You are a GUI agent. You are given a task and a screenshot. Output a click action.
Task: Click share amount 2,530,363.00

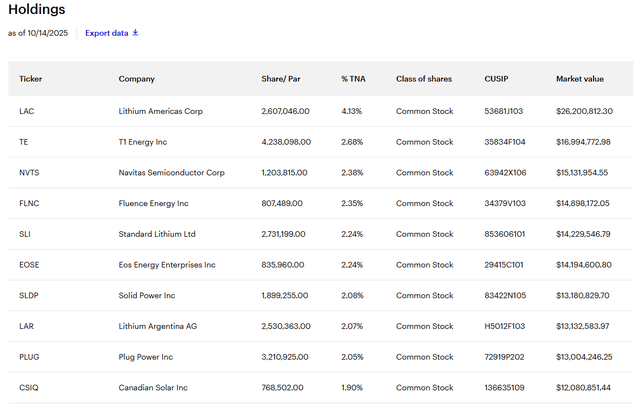pos(286,326)
